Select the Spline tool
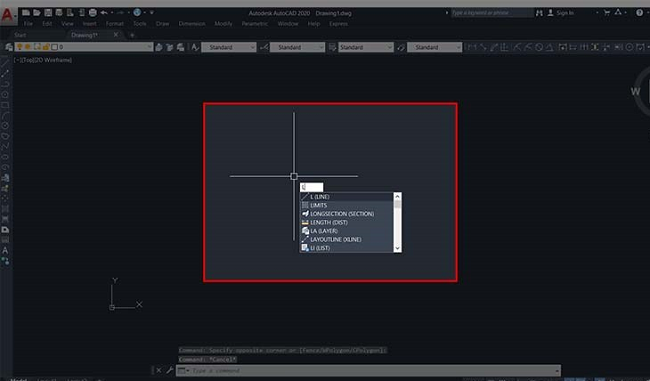The width and height of the screenshot is (650, 381). [5, 146]
